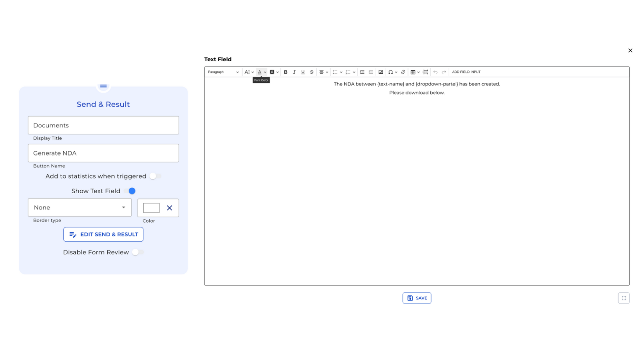Expand the text alignment dropdown
The image size is (644, 354).
point(323,72)
